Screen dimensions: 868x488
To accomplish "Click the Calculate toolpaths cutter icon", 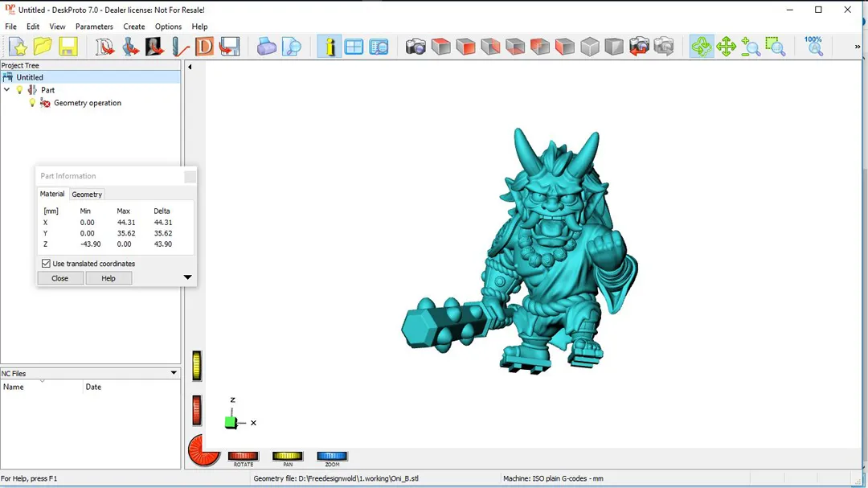I will [179, 47].
